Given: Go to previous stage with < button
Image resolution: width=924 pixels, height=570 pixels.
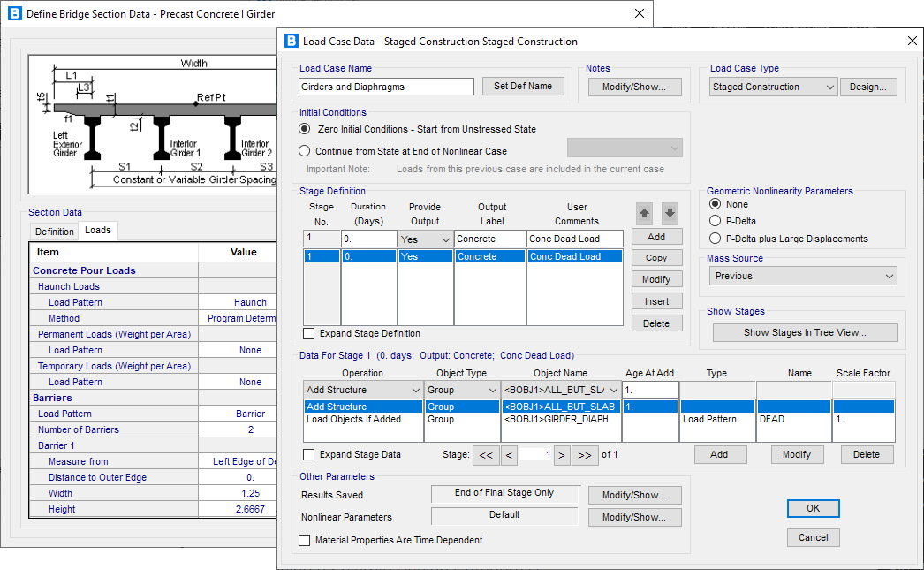Looking at the screenshot, I should pyautogui.click(x=509, y=455).
